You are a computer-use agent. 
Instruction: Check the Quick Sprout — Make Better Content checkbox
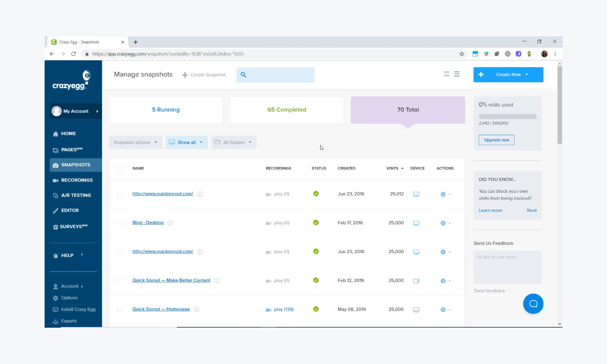click(120, 281)
